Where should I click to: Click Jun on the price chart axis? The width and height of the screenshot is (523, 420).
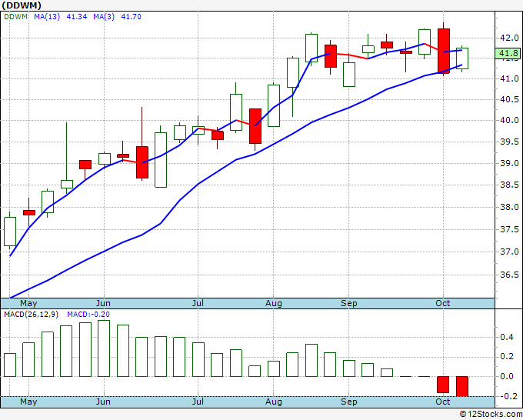(x=103, y=303)
